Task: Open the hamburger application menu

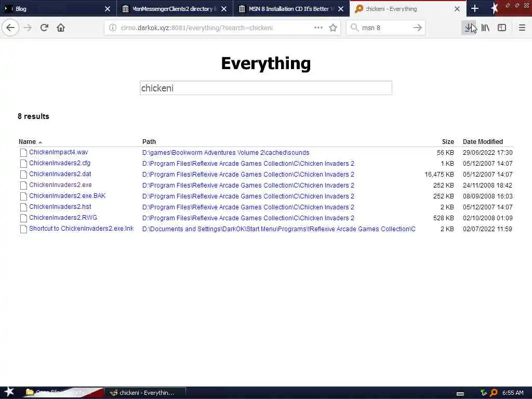Action: click(522, 28)
